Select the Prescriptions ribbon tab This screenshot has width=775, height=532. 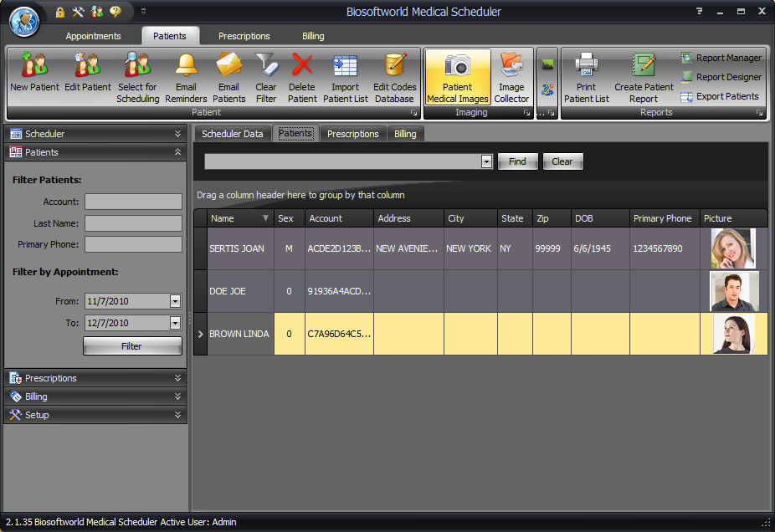click(244, 36)
